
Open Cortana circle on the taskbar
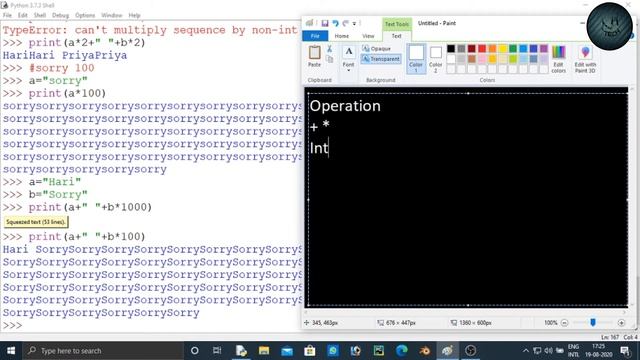[195, 351]
